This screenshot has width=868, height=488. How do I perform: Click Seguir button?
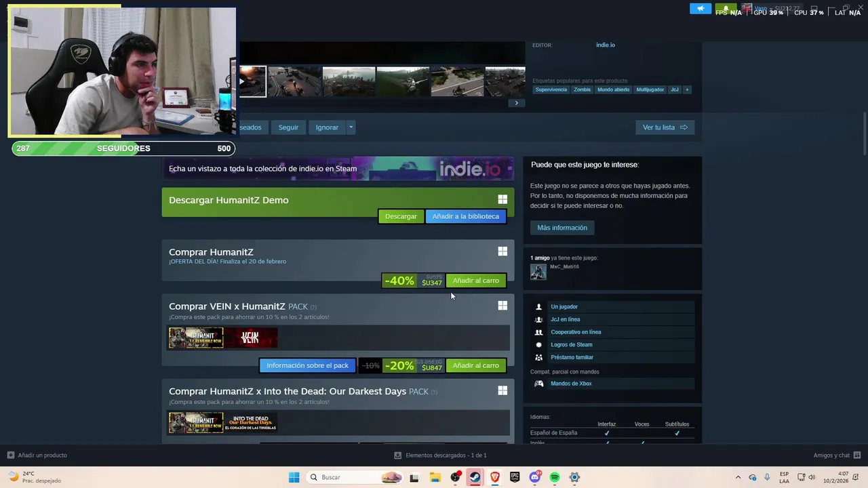[288, 127]
